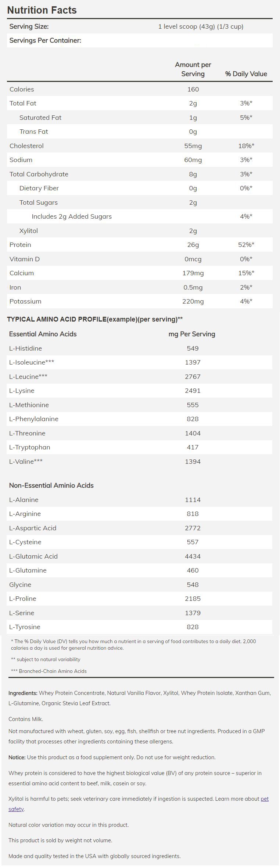Select the Calories row label
The image size is (280, 868).
[x=22, y=89]
